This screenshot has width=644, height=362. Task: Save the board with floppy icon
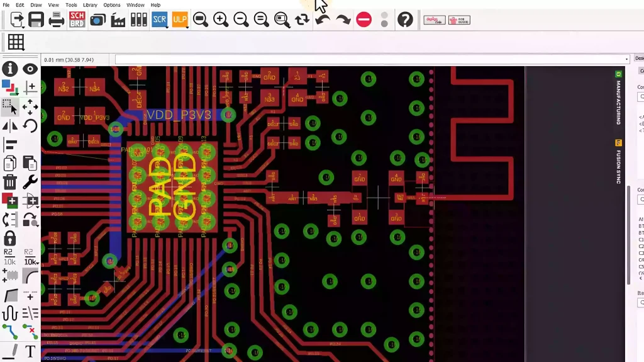point(36,20)
